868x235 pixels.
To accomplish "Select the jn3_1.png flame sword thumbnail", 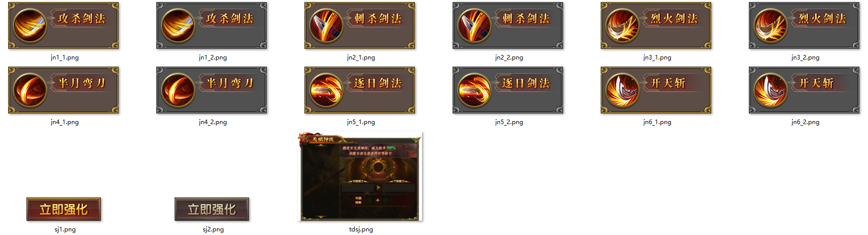I will click(656, 25).
